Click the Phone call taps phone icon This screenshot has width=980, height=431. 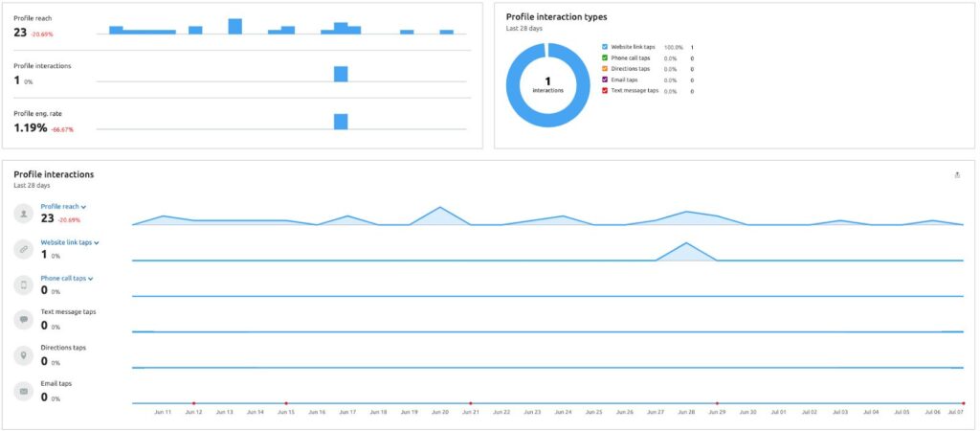[23, 284]
